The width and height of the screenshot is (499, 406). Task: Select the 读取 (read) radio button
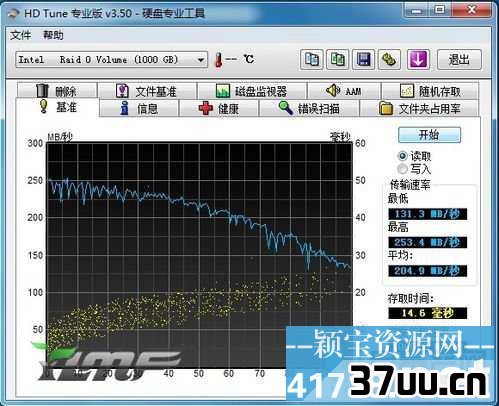click(x=403, y=156)
